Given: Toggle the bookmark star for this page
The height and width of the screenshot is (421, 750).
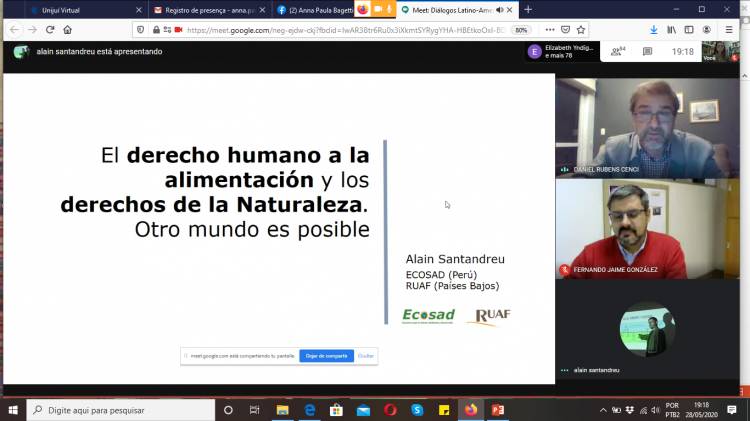Looking at the screenshot, I should point(581,30).
